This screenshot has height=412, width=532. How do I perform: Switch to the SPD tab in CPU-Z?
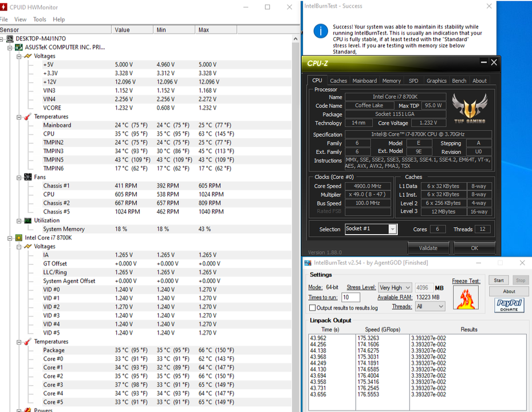pos(413,81)
